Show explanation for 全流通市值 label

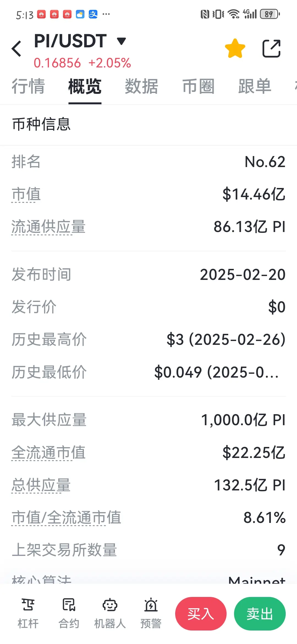[x=48, y=453]
